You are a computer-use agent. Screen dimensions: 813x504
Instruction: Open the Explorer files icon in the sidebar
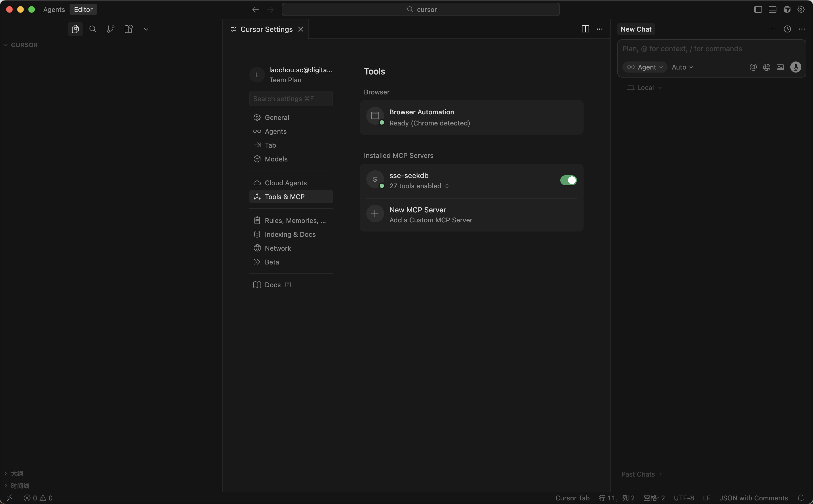[75, 29]
